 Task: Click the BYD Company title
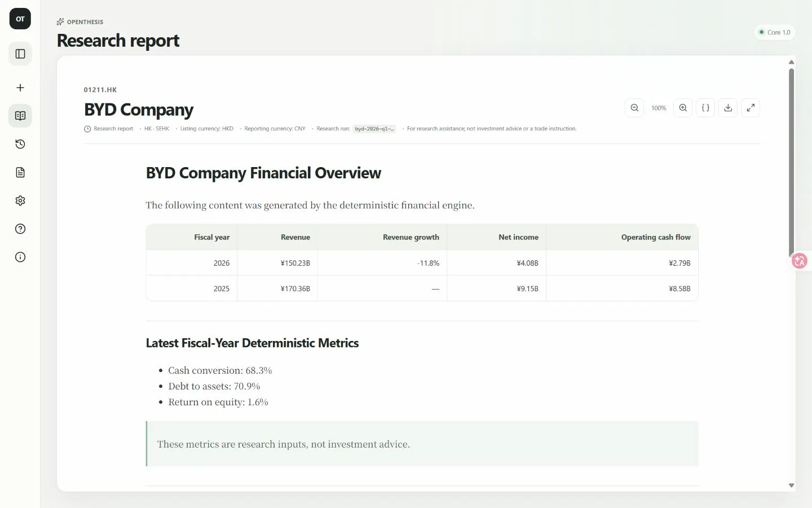(139, 110)
